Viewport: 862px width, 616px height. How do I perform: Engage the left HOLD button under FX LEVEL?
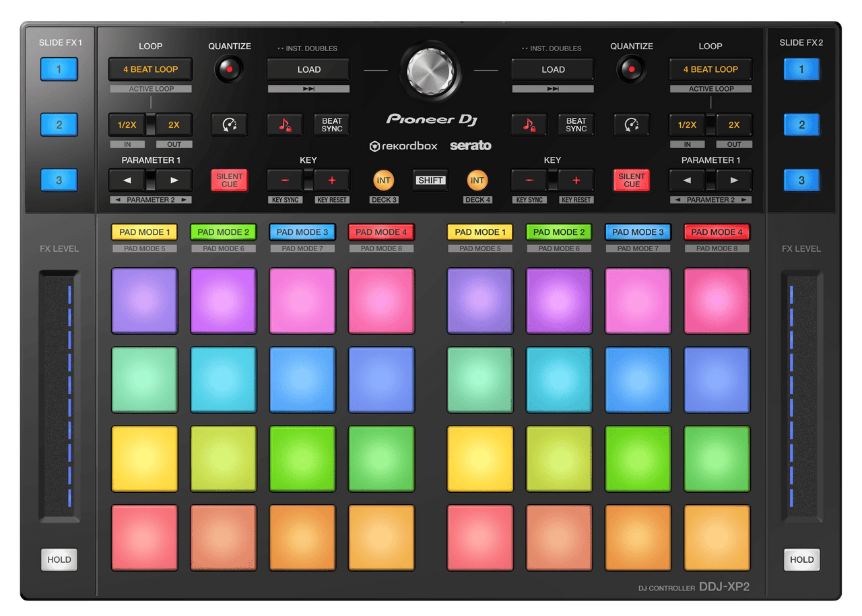(x=59, y=559)
